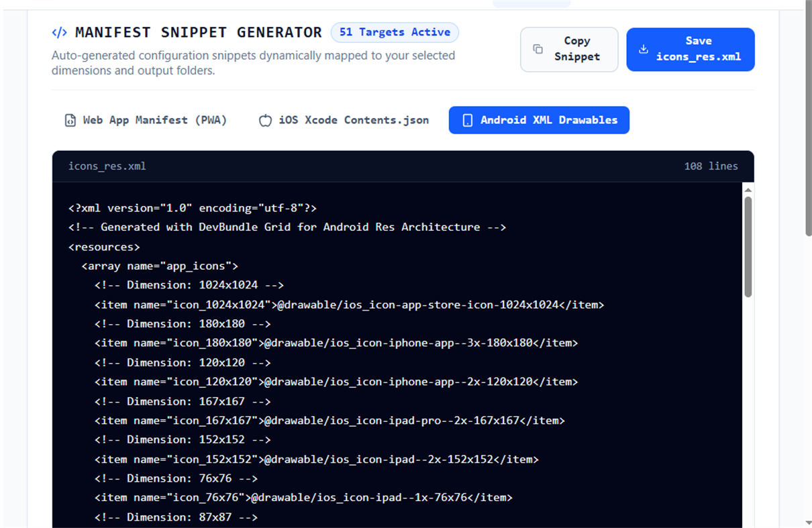Click the download icon in Save icons_res.xml
812x528 pixels.
tap(644, 49)
